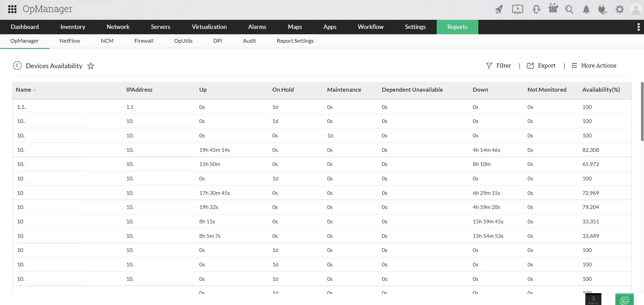The height and width of the screenshot is (305, 644).
Task: Open Settings with the gear icon
Action: 620,9
